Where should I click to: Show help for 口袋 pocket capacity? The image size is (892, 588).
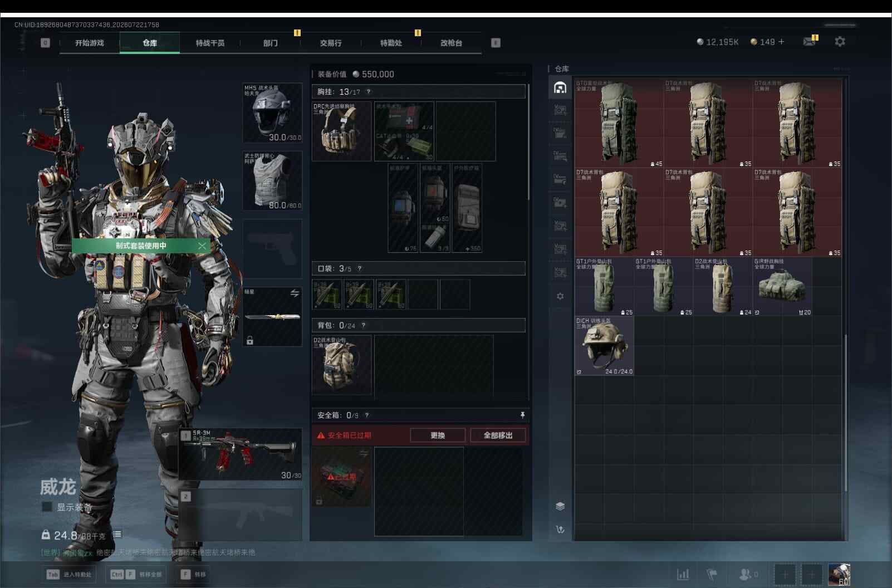pyautogui.click(x=360, y=268)
